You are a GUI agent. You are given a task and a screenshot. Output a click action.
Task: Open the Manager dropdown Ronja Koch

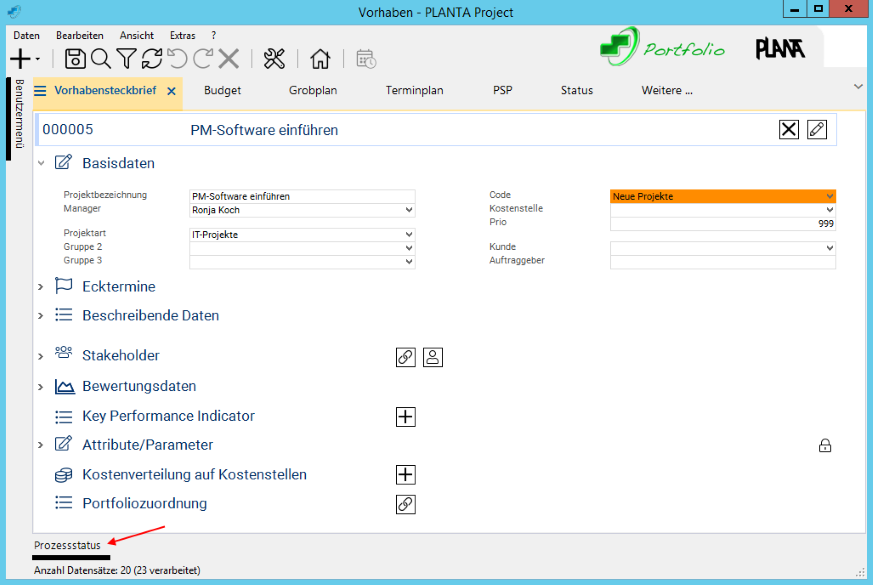pos(409,210)
